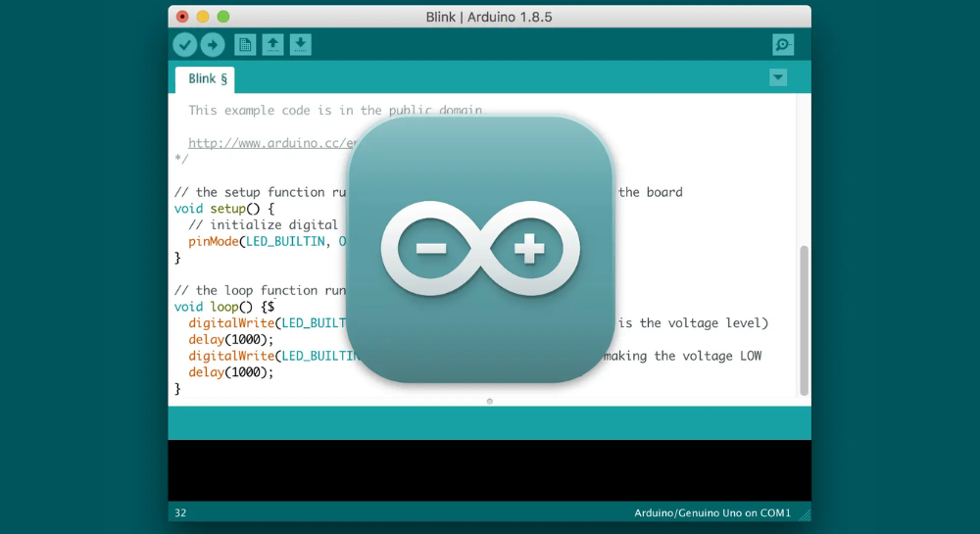Click 'Arduino/Genuino Uno on COM1' status text
The height and width of the screenshot is (534, 980).
pyautogui.click(x=712, y=512)
